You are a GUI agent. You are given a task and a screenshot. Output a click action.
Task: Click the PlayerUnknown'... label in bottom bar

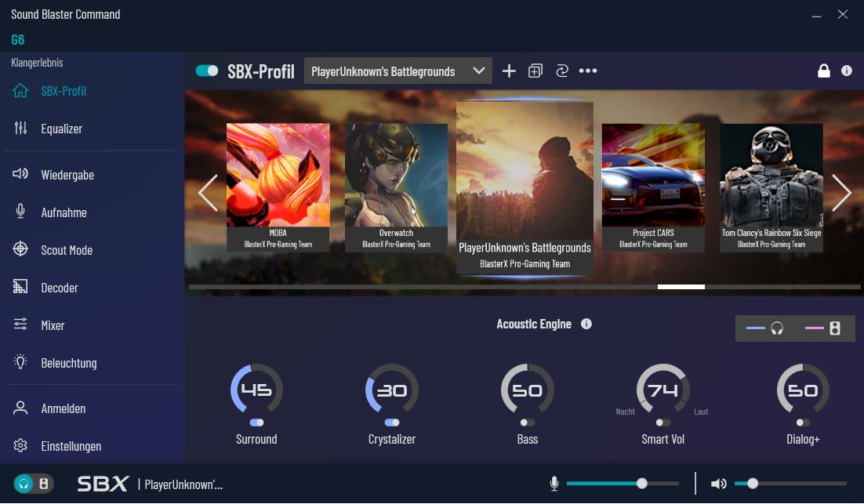pyautogui.click(x=183, y=484)
